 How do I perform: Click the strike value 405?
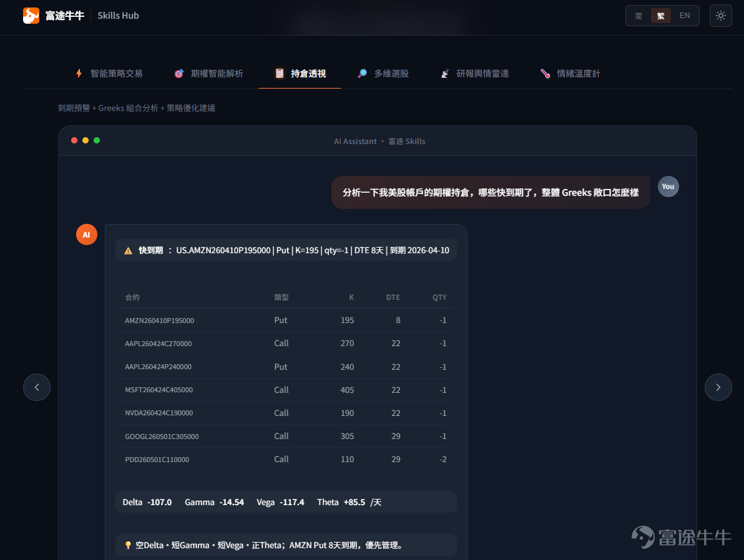coord(347,390)
